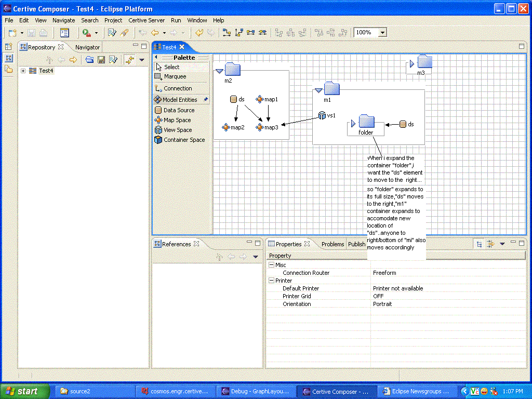
Task: Toggle Show Categories in Properties toolbar
Action: [480, 244]
